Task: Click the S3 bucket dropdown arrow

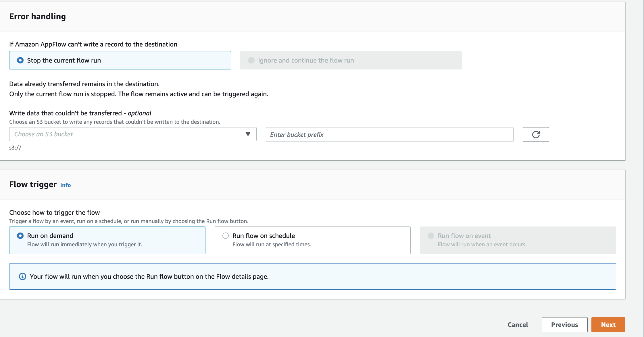Action: tap(248, 134)
